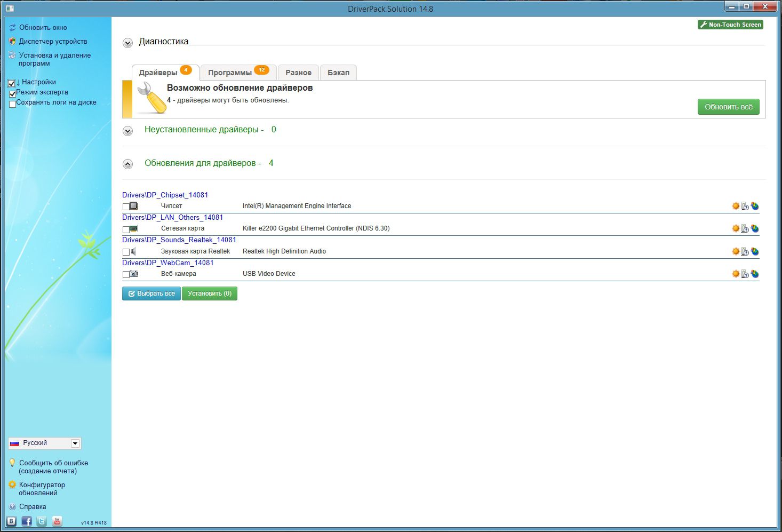
Task: Click the refresh arrows icon beside Обновить окно
Action: pyautogui.click(x=12, y=27)
